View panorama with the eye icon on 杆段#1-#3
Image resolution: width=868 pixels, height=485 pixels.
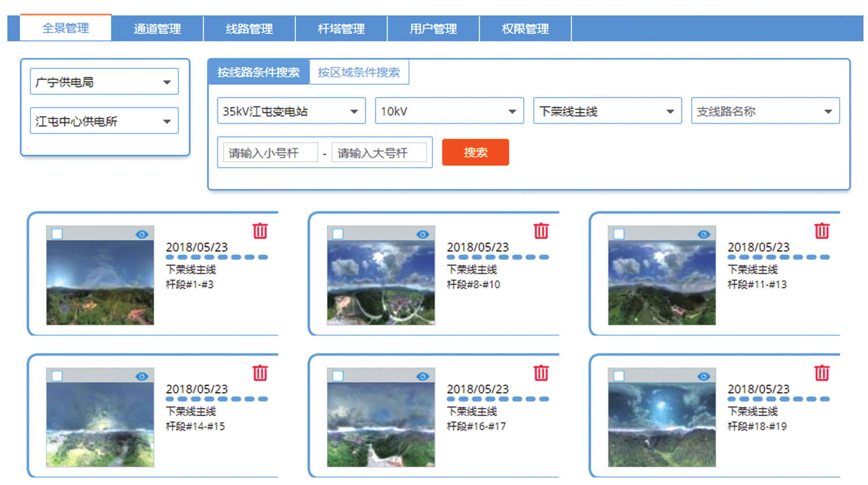[142, 234]
